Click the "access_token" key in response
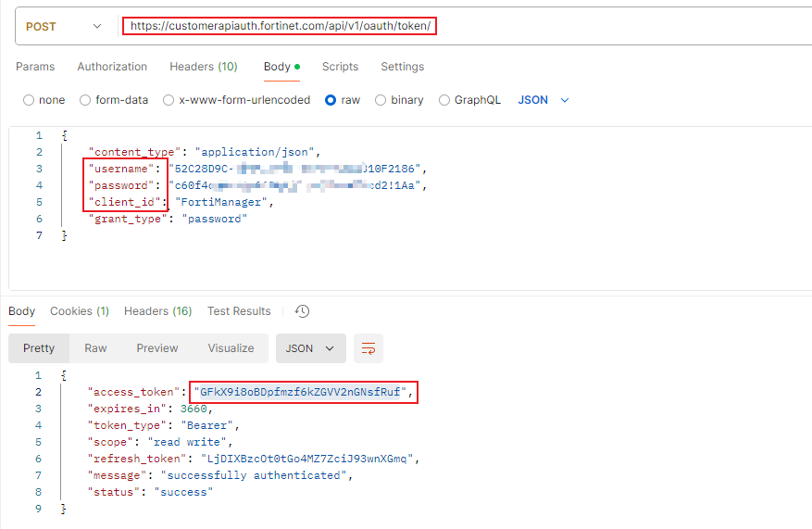Viewport: 812px width, 529px height. click(x=133, y=392)
